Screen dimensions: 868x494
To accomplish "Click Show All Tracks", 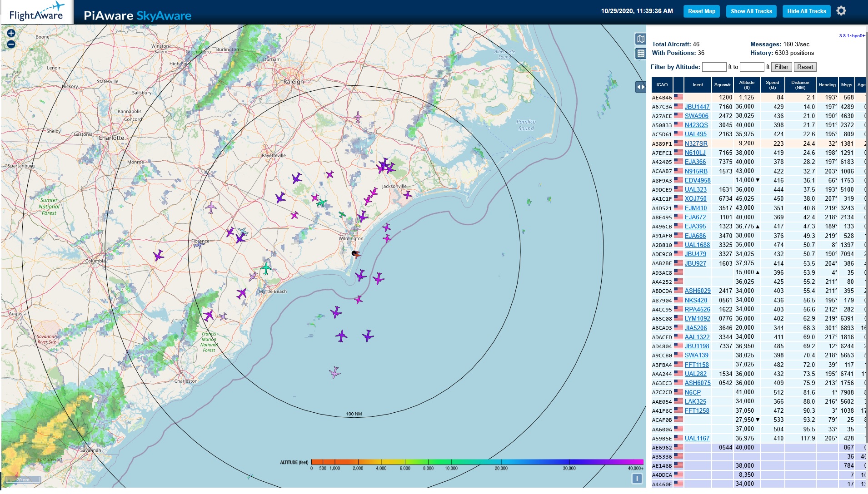I will coord(751,11).
